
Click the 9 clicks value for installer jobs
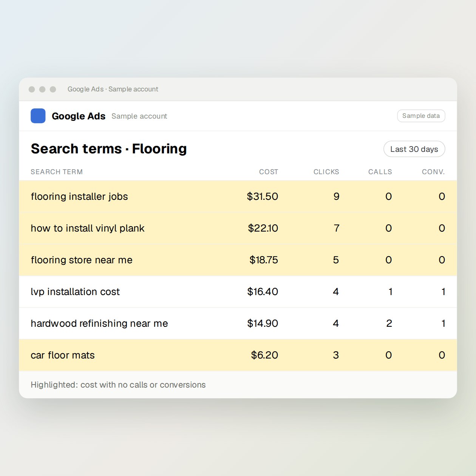click(336, 196)
